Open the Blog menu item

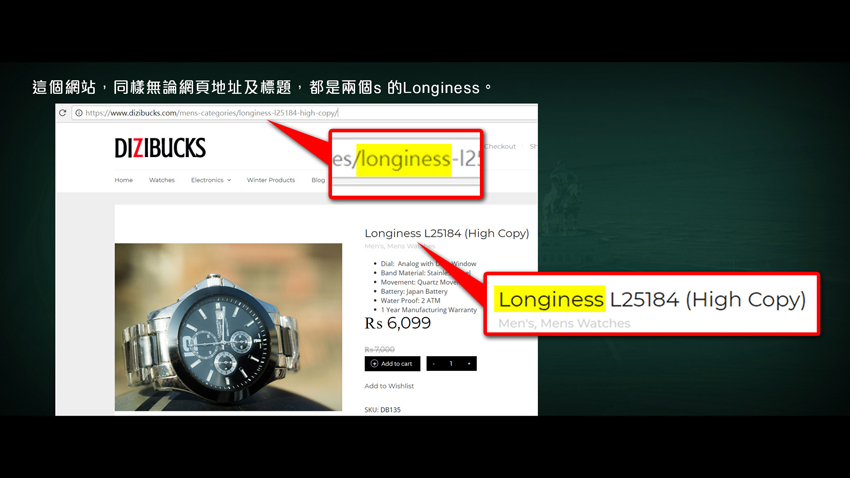pos(318,180)
